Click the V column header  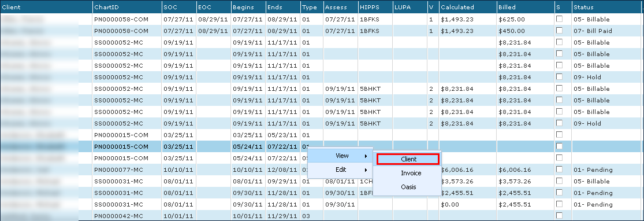click(433, 7)
